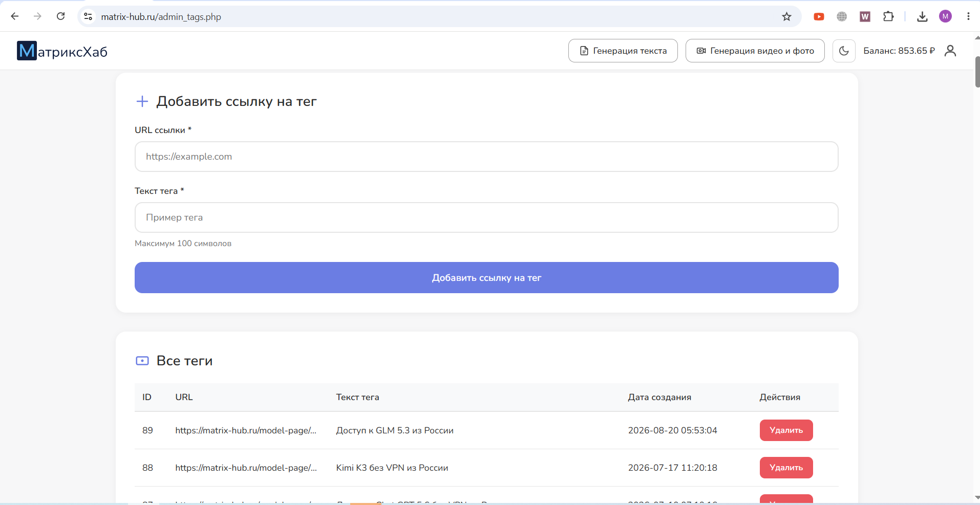
Task: Click the address bar URL
Action: pyautogui.click(x=161, y=17)
